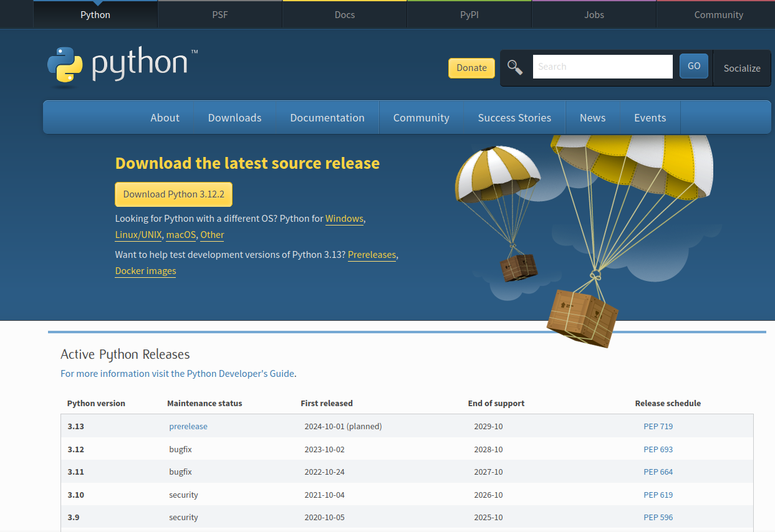
Task: Click the Download Python 3.12.2 button
Action: [173, 194]
